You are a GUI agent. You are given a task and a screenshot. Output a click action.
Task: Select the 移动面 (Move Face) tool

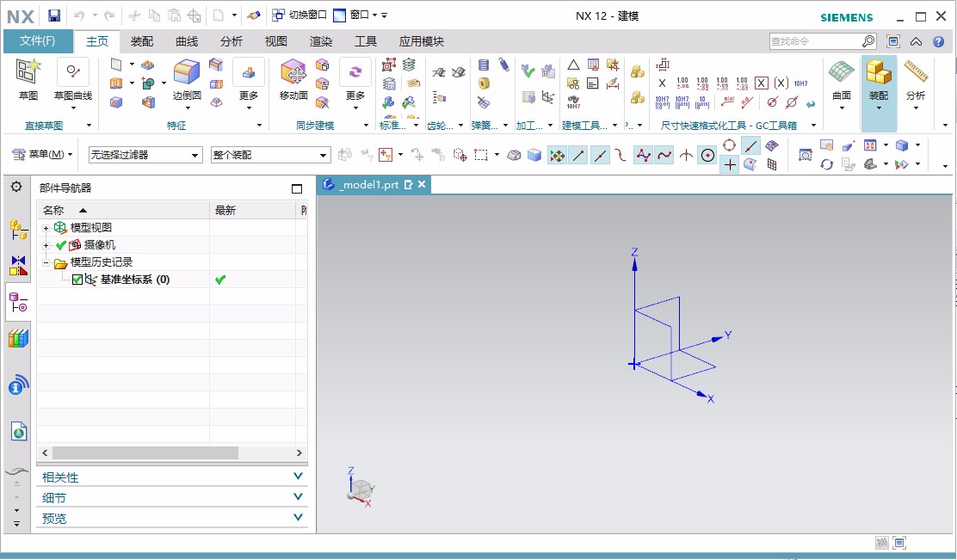pos(294,77)
